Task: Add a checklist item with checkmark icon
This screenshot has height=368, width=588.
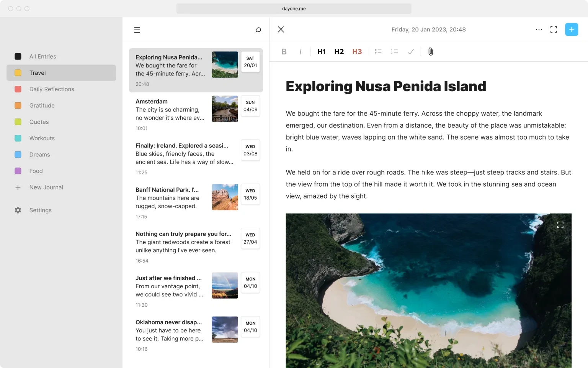Action: click(411, 52)
